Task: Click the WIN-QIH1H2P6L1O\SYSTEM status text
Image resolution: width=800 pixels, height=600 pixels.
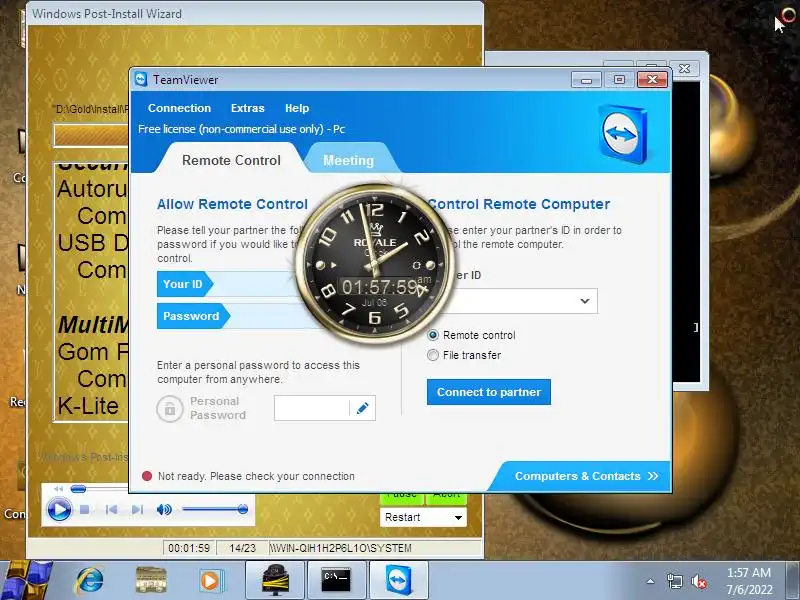Action: [340, 548]
